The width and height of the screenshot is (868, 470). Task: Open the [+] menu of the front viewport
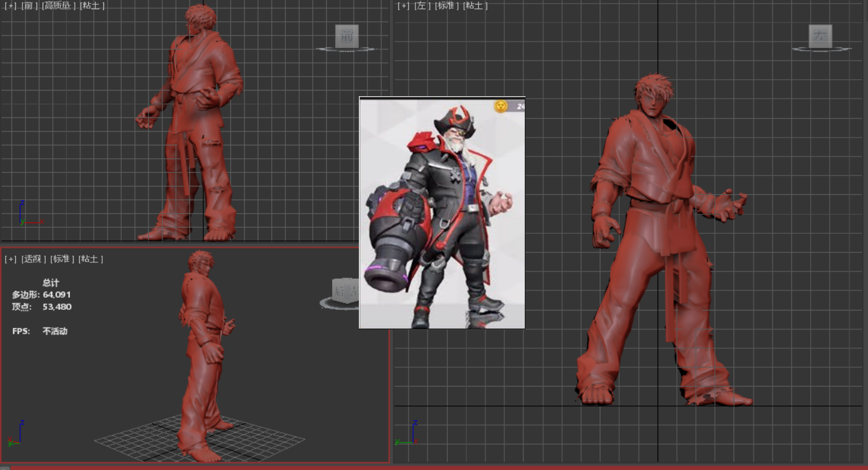[10, 5]
